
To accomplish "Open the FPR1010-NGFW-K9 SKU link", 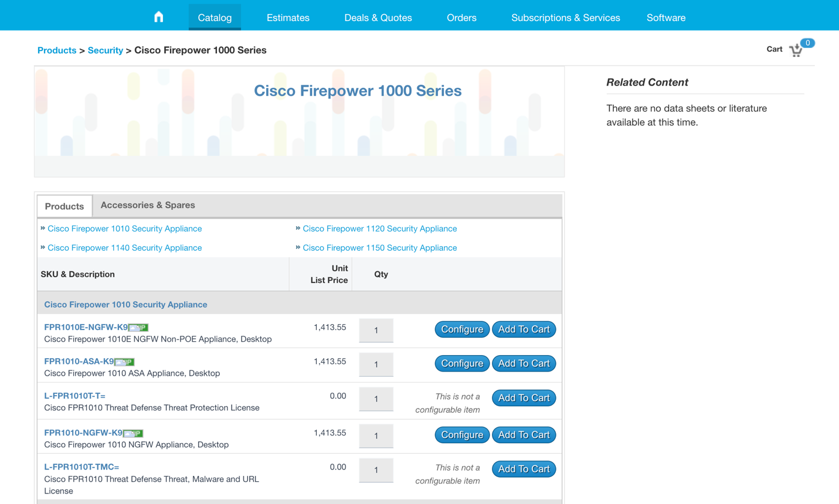I will pyautogui.click(x=83, y=433).
